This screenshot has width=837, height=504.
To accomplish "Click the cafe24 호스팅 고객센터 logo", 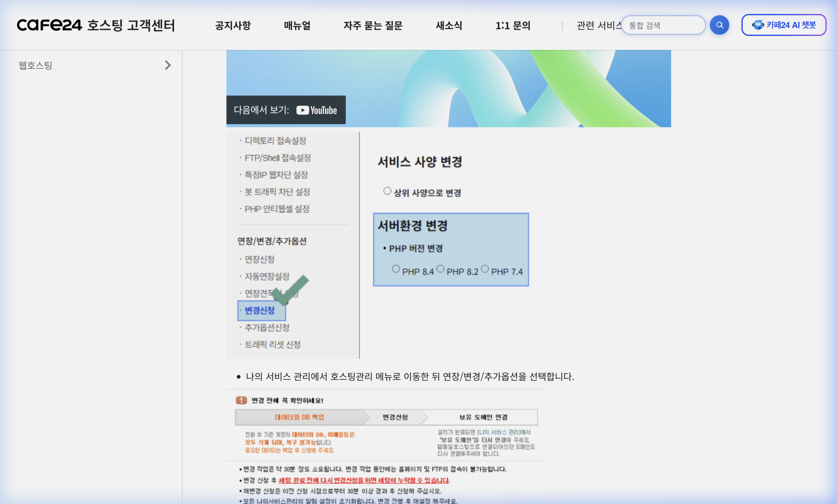I will click(96, 25).
